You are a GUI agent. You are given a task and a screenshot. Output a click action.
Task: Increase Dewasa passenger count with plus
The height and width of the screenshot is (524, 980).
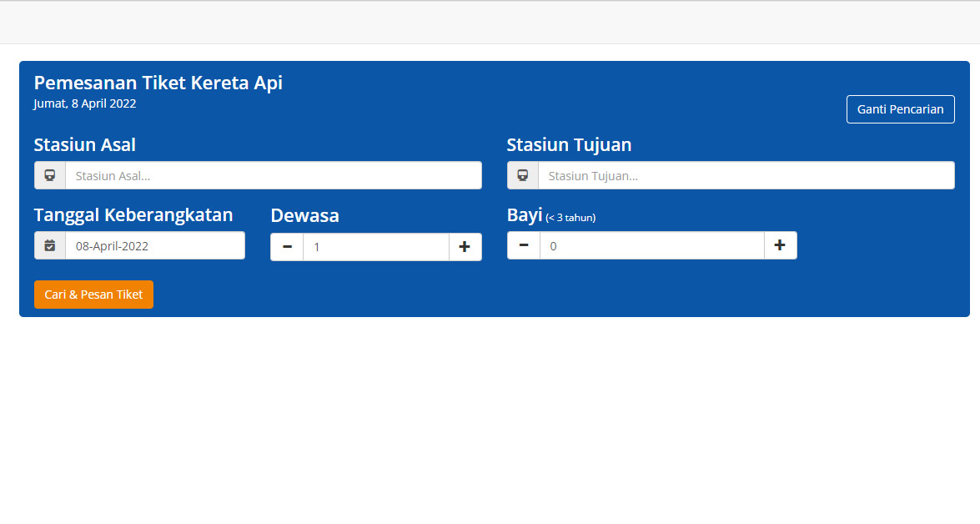[x=465, y=247]
